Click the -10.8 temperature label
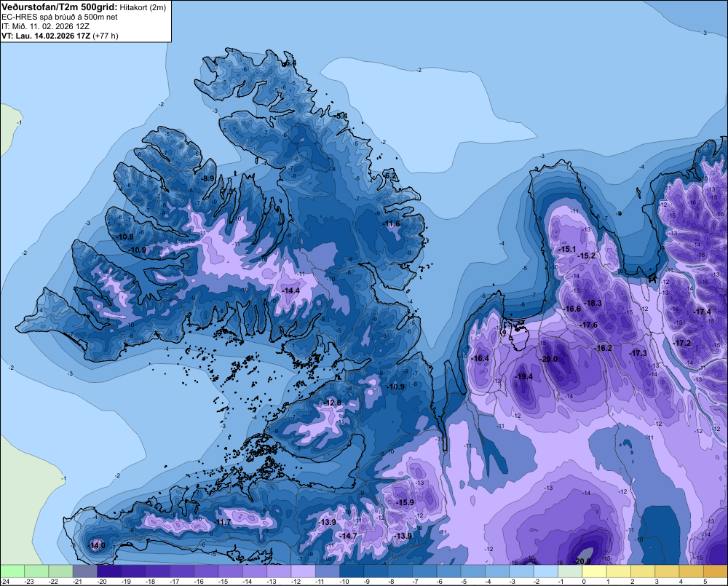 click(125, 237)
